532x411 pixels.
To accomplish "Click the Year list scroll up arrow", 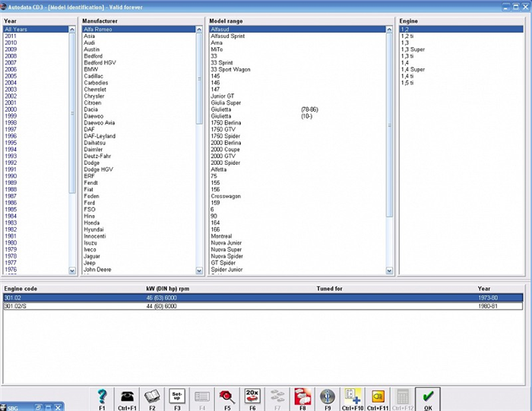I will [x=72, y=30].
